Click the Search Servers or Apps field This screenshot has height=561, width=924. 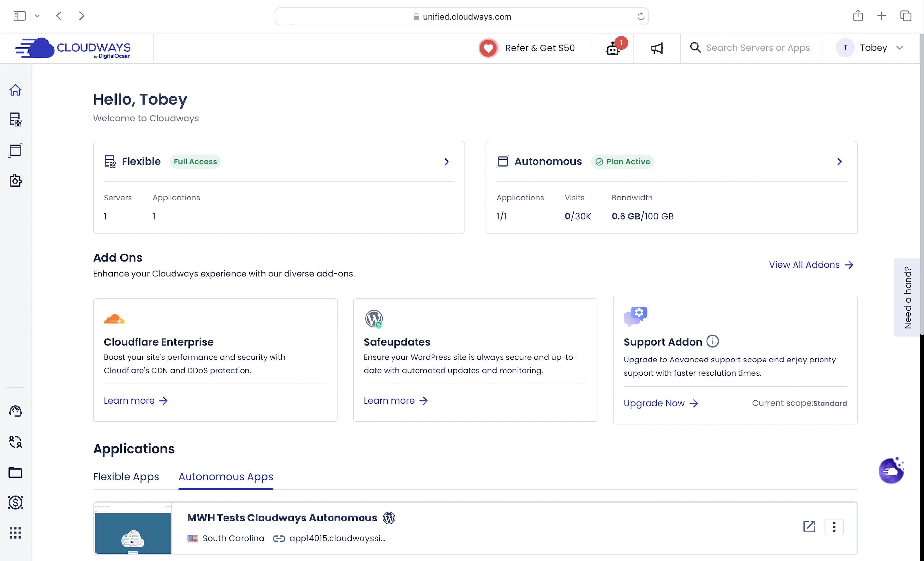coord(758,48)
